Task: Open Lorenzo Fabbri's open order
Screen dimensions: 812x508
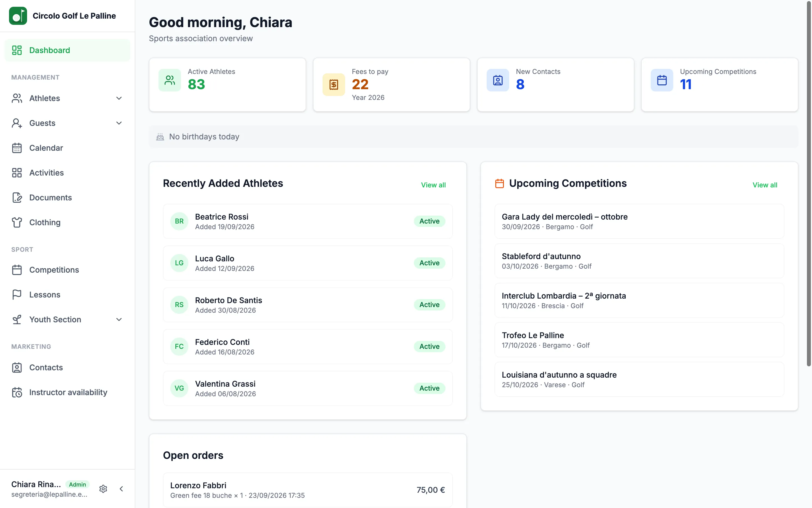Action: [x=308, y=490]
